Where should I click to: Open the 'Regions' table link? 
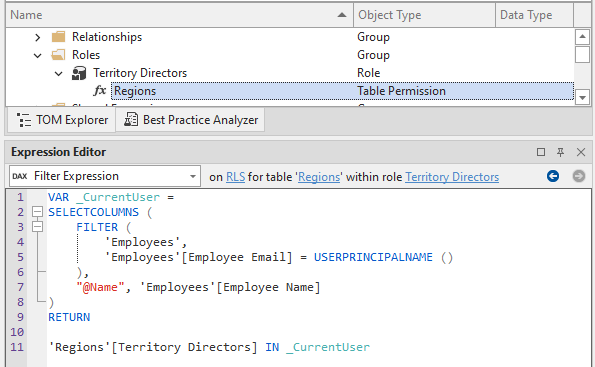319,177
